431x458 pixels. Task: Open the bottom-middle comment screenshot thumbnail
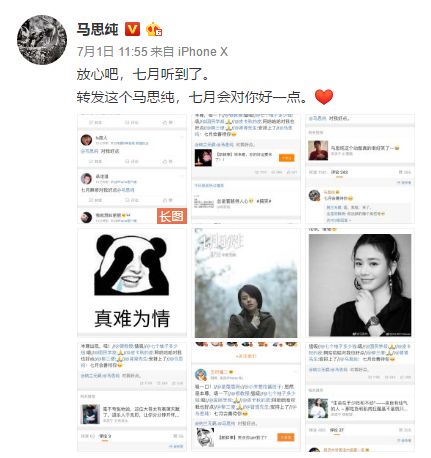(246, 397)
